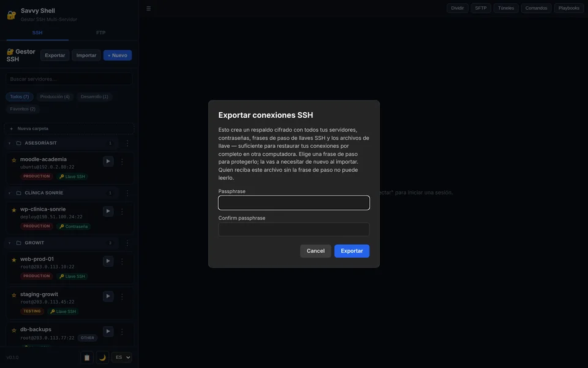The height and width of the screenshot is (368, 588).
Task: Select the staging-growit server name
Action: pyautogui.click(x=39, y=294)
